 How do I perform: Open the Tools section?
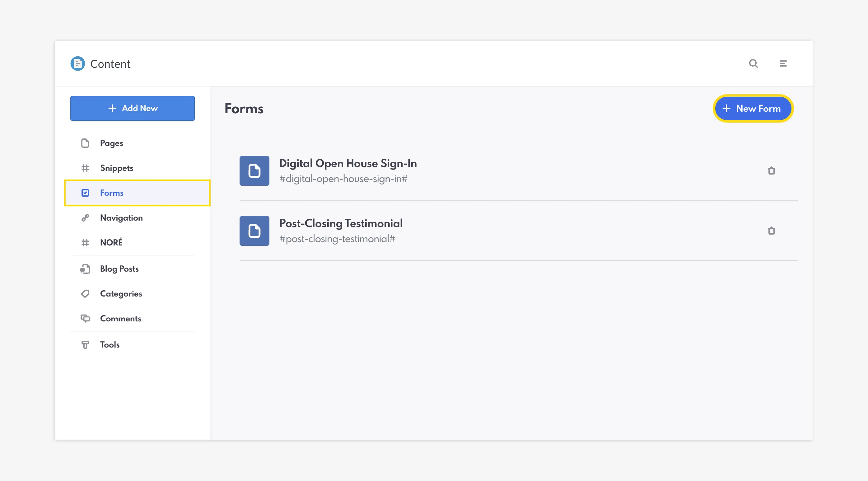click(x=110, y=344)
